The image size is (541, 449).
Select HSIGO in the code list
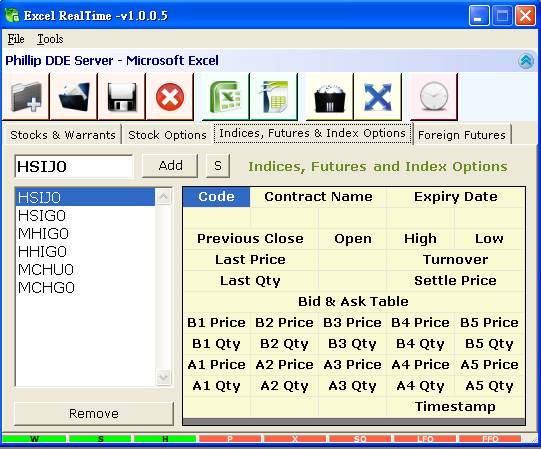point(85,216)
